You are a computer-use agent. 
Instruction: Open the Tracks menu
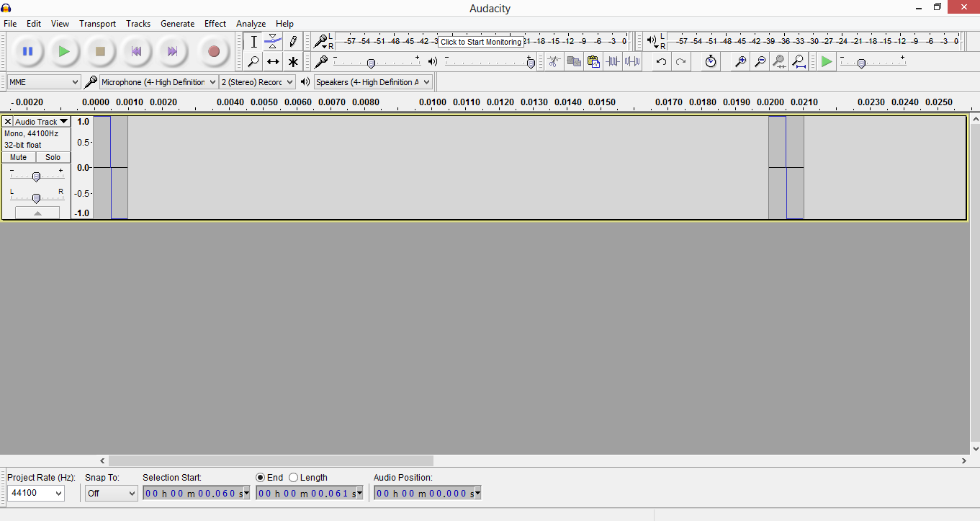tap(138, 24)
